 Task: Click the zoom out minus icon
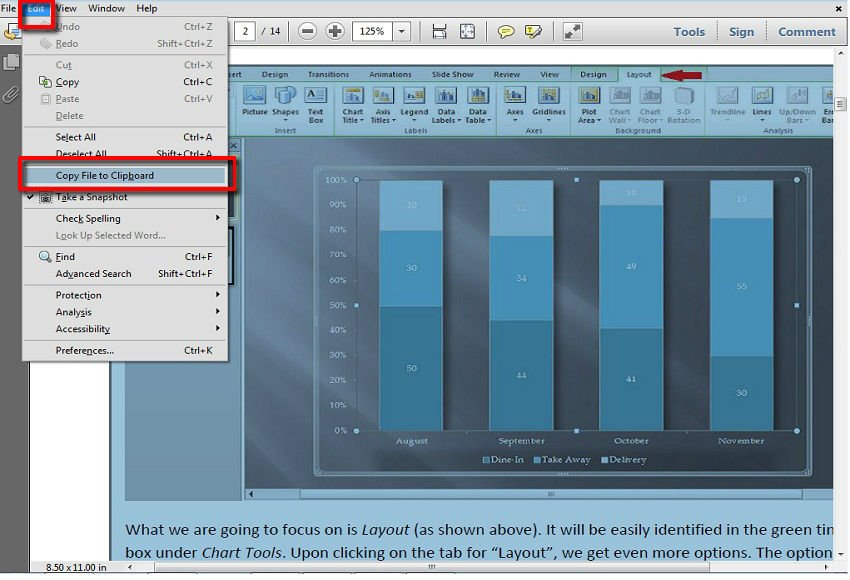[308, 32]
